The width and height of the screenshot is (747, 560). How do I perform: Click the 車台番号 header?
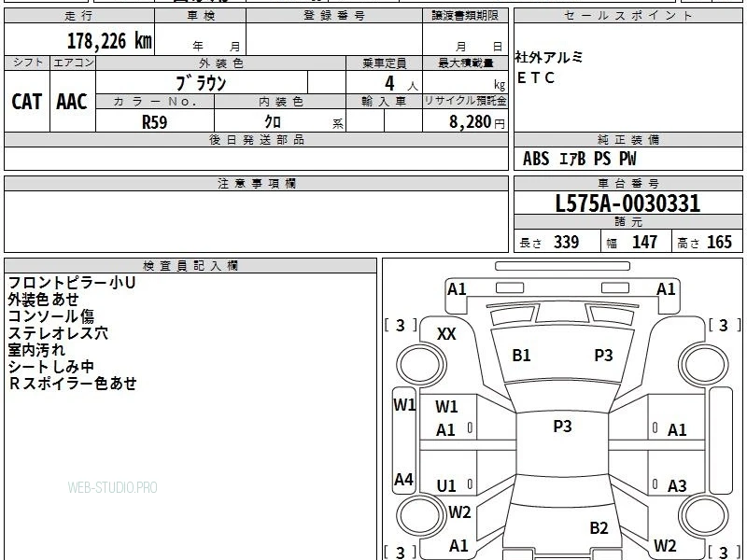pos(627,183)
